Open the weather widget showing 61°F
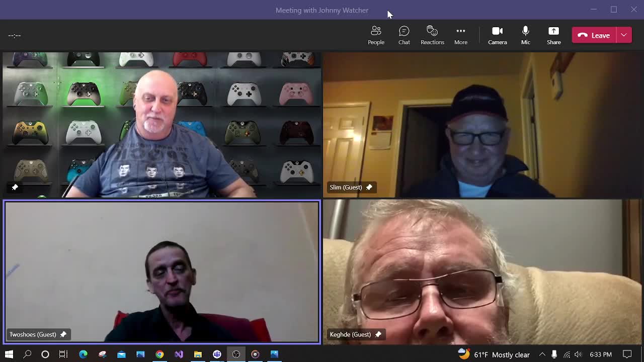This screenshot has width=644, height=362. 494,354
